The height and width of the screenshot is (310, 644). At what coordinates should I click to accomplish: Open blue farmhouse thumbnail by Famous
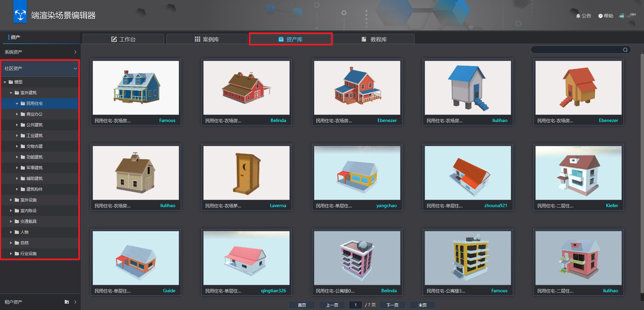[136, 88]
